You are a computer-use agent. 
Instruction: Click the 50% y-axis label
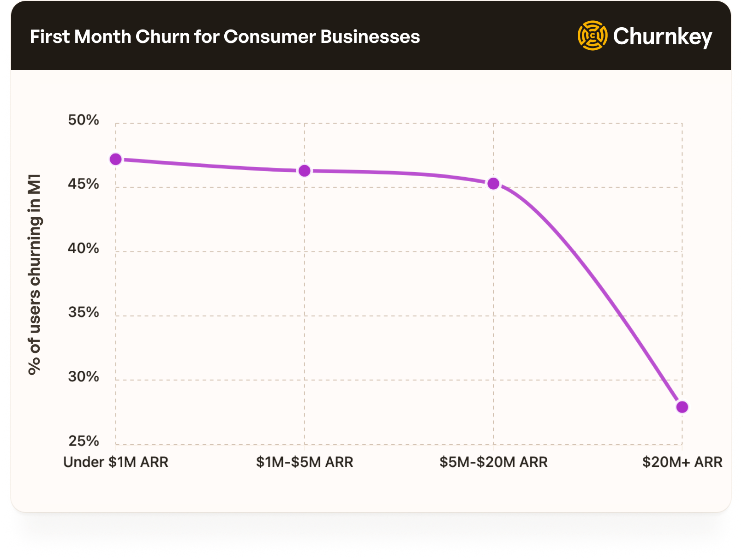tap(84, 120)
